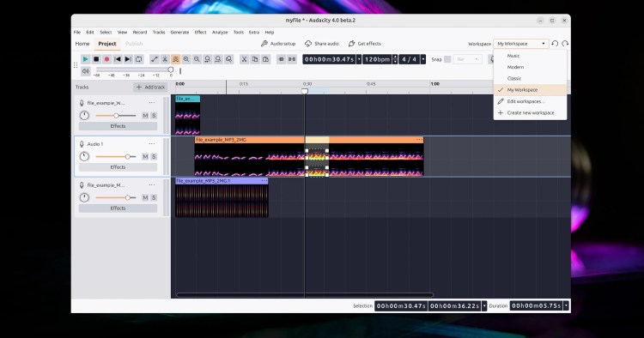
Task: Open the Snap Bar dropdown
Action: point(467,59)
